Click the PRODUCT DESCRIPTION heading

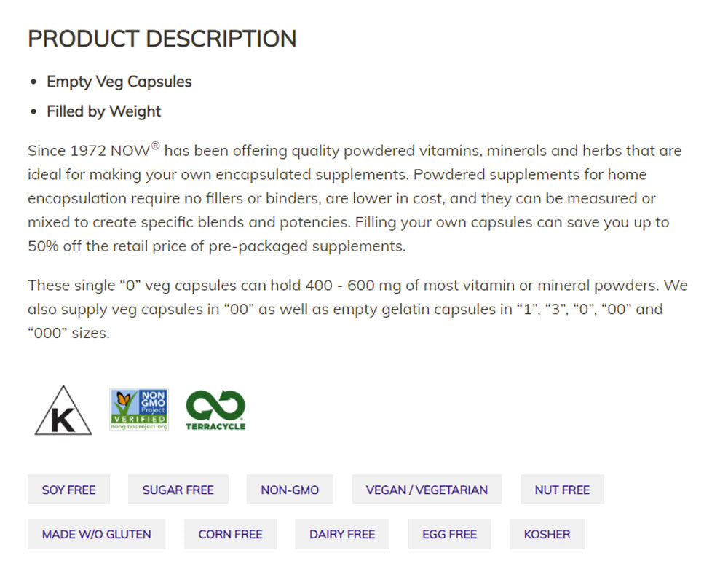coord(162,39)
